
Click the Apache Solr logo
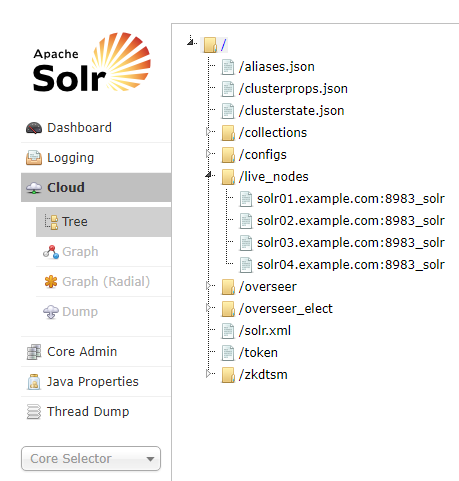click(92, 62)
